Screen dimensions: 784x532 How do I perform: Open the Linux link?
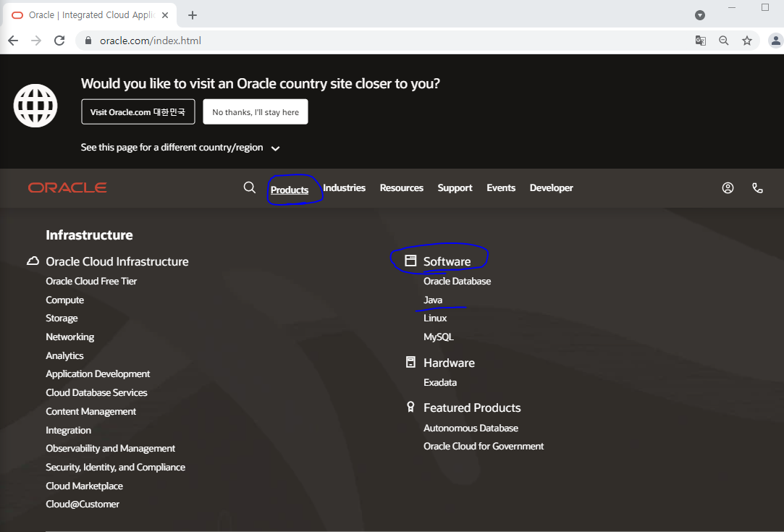click(435, 318)
